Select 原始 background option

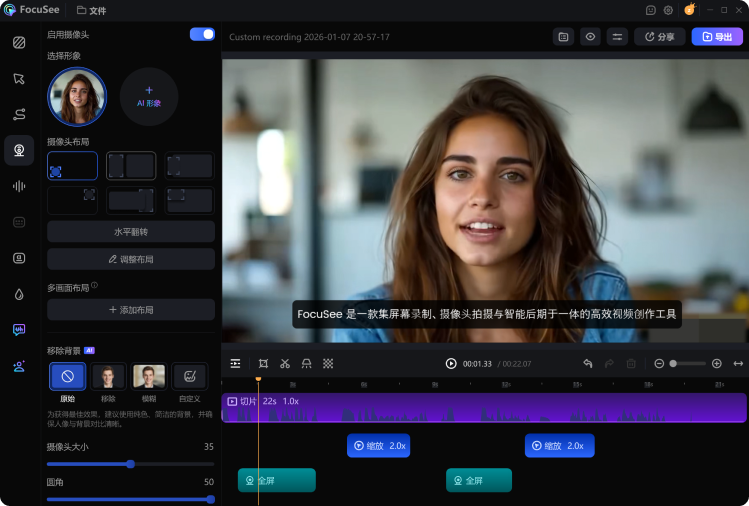[67, 377]
